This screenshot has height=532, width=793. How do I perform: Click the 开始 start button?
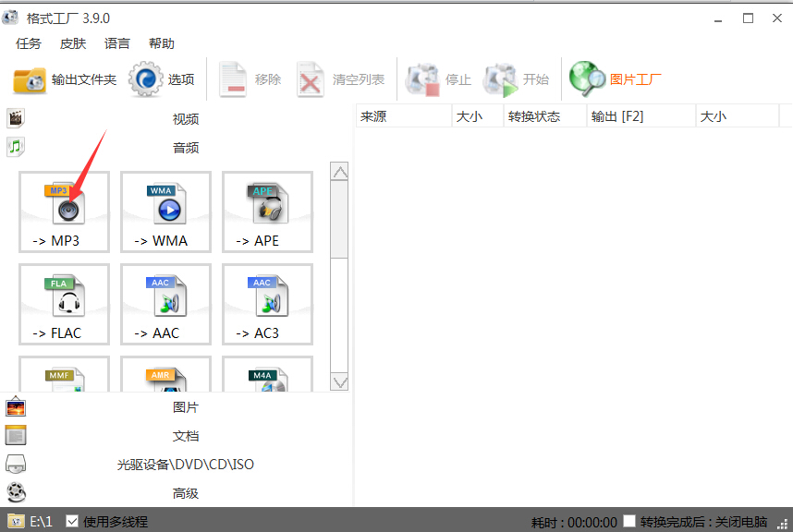517,79
